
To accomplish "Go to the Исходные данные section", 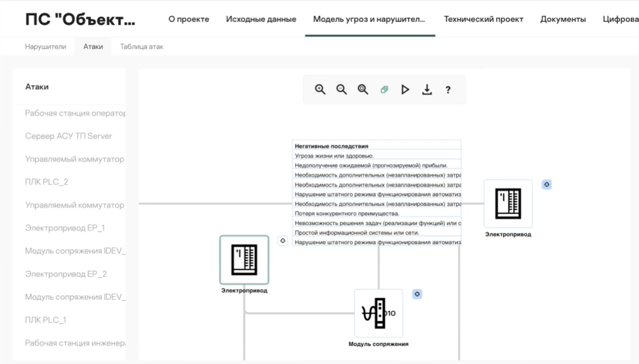I will point(261,19).
